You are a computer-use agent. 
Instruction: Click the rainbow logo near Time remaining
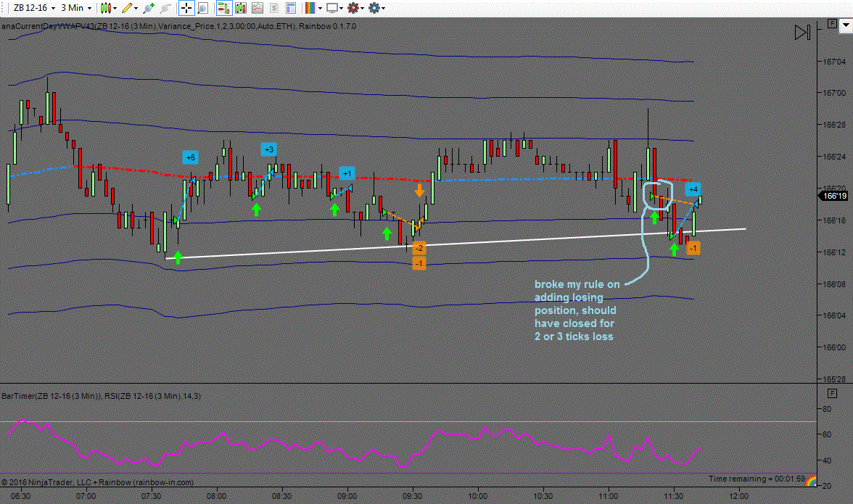tap(811, 481)
